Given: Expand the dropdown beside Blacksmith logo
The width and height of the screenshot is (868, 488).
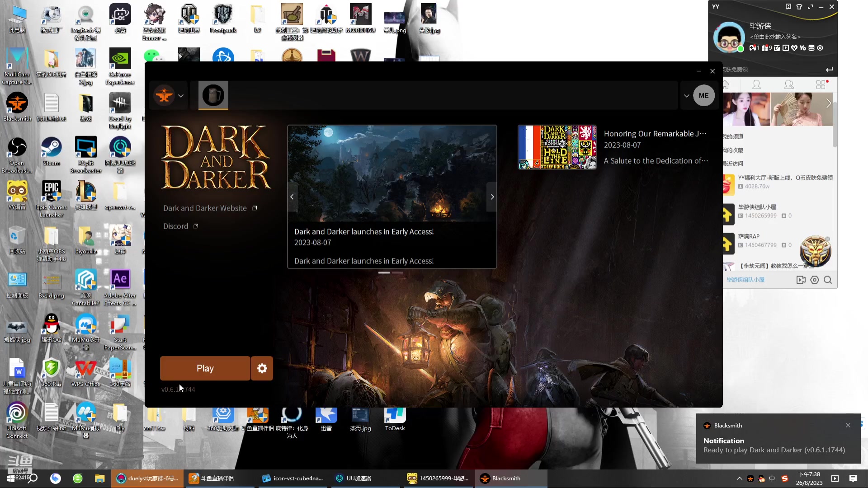Looking at the screenshot, I should pos(181,96).
